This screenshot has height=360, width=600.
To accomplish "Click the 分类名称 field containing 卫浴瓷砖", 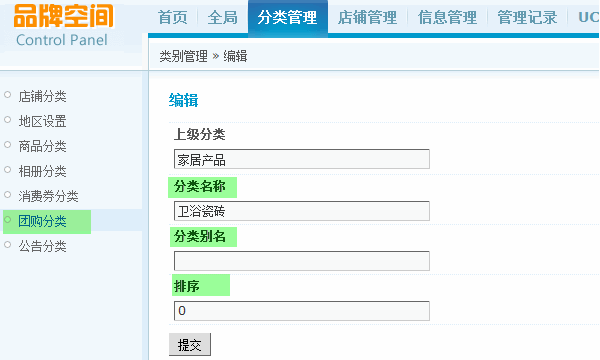I will 302,211.
